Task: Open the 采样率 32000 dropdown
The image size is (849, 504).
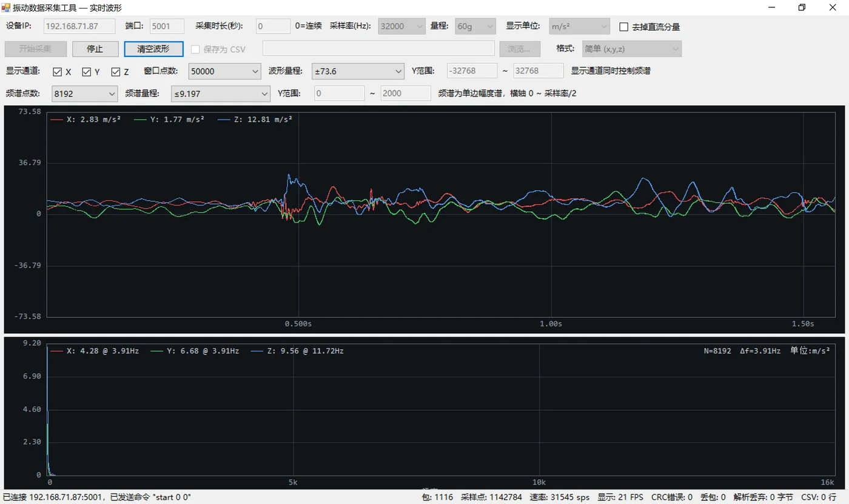Action: pos(402,26)
